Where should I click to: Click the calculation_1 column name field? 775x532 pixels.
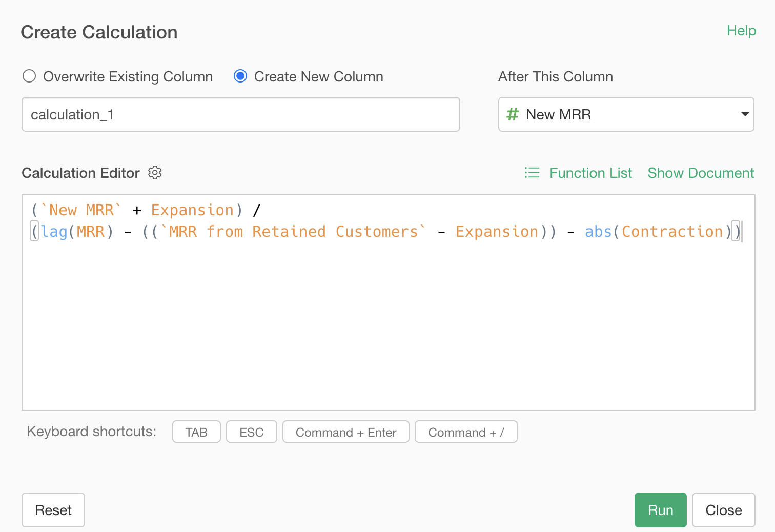241,114
